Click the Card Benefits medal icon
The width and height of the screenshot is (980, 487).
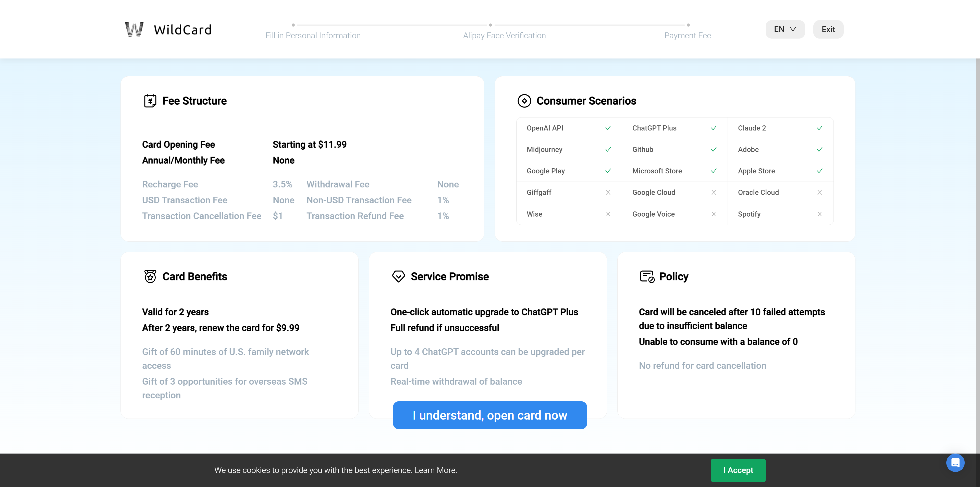point(150,276)
